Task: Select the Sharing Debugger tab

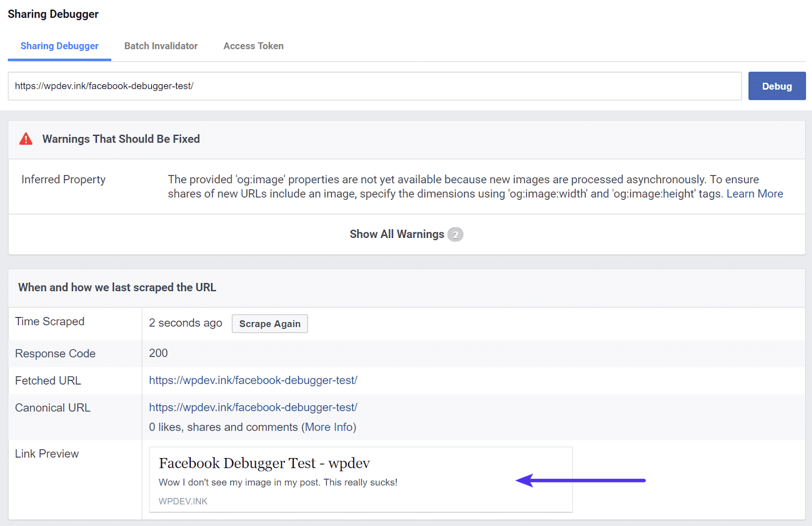Action: [x=59, y=46]
